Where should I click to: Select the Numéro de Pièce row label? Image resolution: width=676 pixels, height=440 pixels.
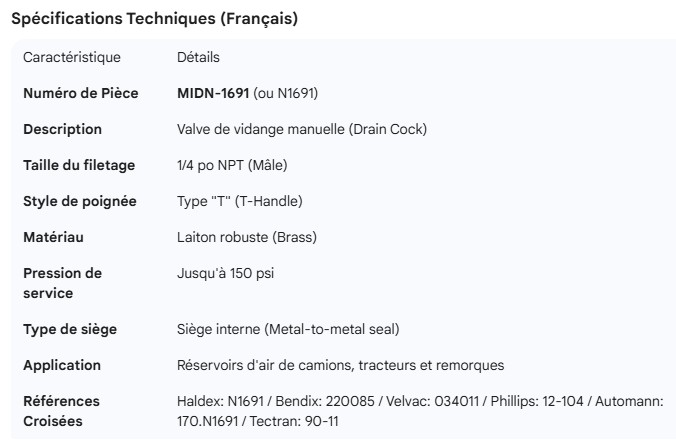pos(80,93)
